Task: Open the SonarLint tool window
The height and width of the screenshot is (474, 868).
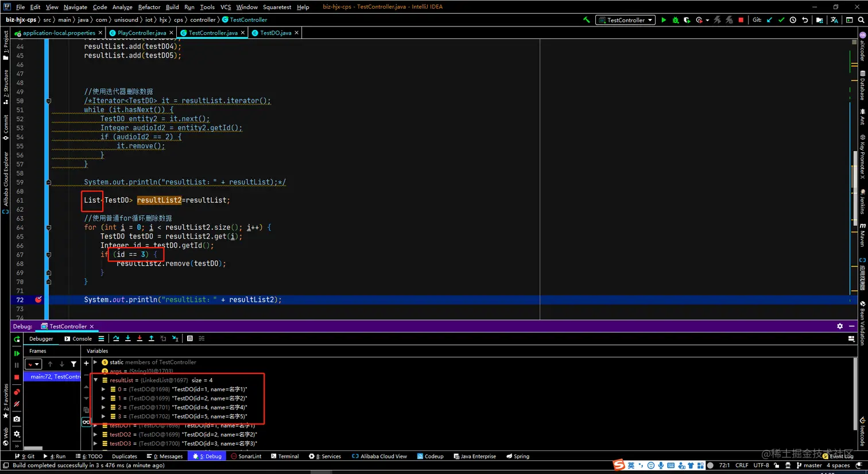Action: 246,456
